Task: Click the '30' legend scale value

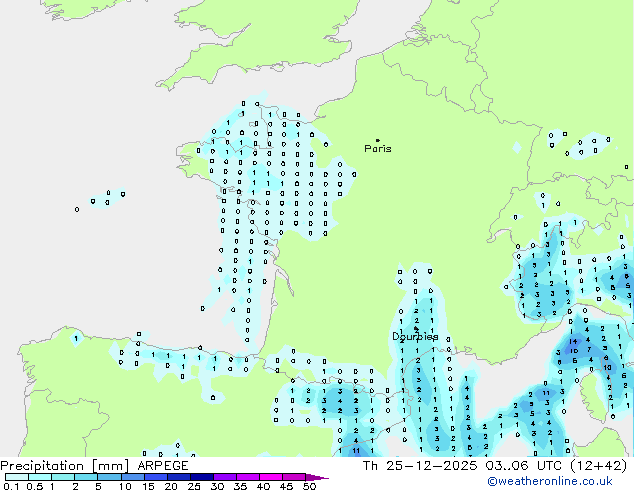Action: pyautogui.click(x=217, y=486)
